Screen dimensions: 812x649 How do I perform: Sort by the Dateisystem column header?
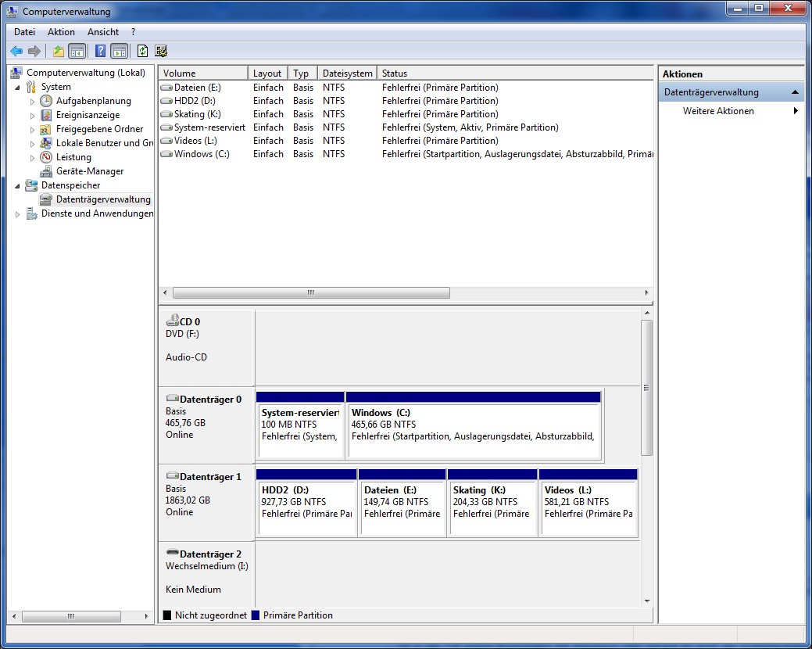348,73
